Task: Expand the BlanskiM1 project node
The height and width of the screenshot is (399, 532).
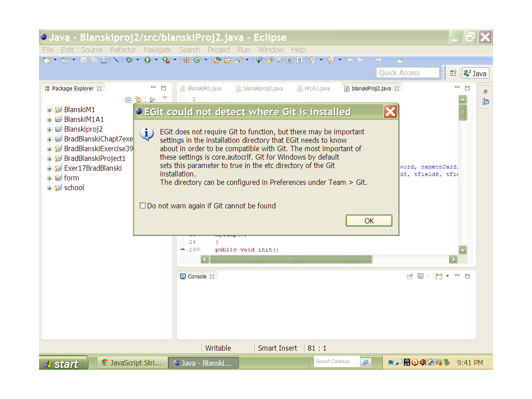Action: [x=50, y=110]
